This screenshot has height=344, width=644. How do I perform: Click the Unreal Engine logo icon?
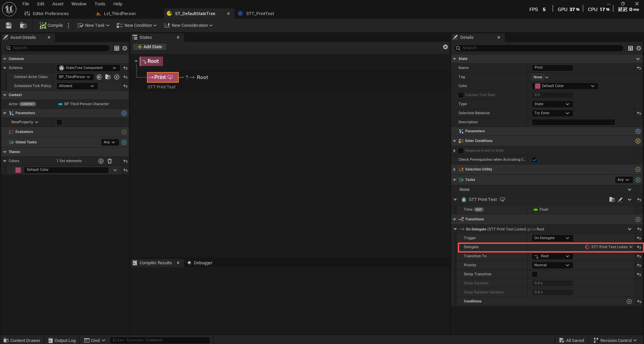pos(9,9)
